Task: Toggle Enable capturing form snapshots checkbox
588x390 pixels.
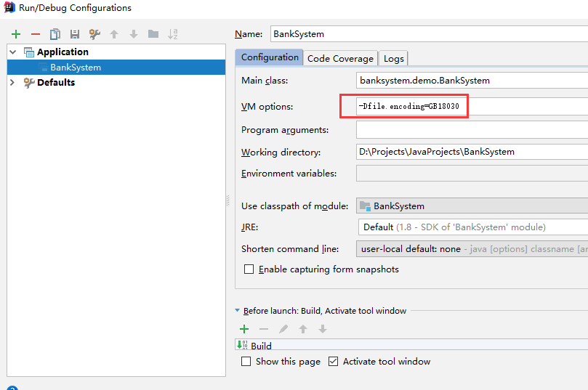Action: (249, 269)
